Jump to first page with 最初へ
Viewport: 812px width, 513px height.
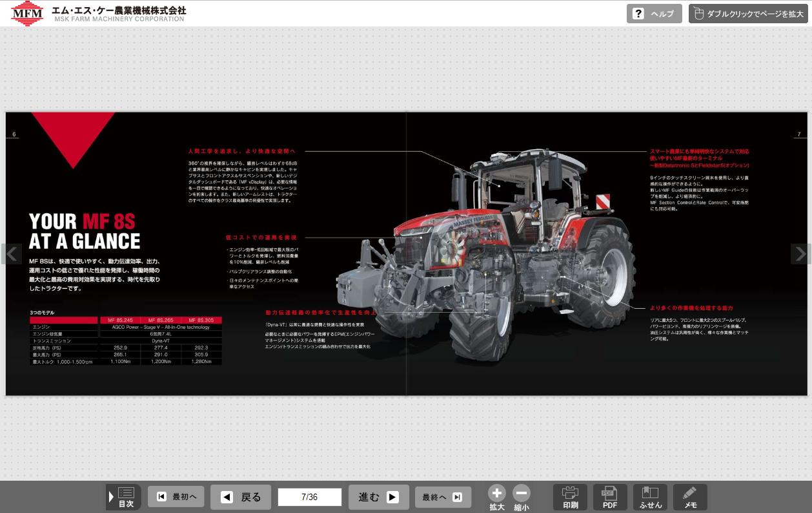pyautogui.click(x=176, y=497)
